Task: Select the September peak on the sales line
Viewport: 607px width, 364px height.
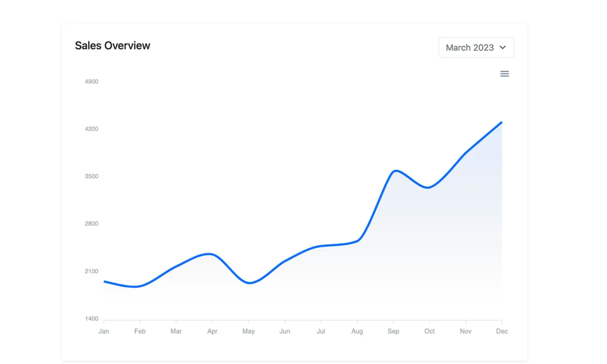Action: coord(396,172)
